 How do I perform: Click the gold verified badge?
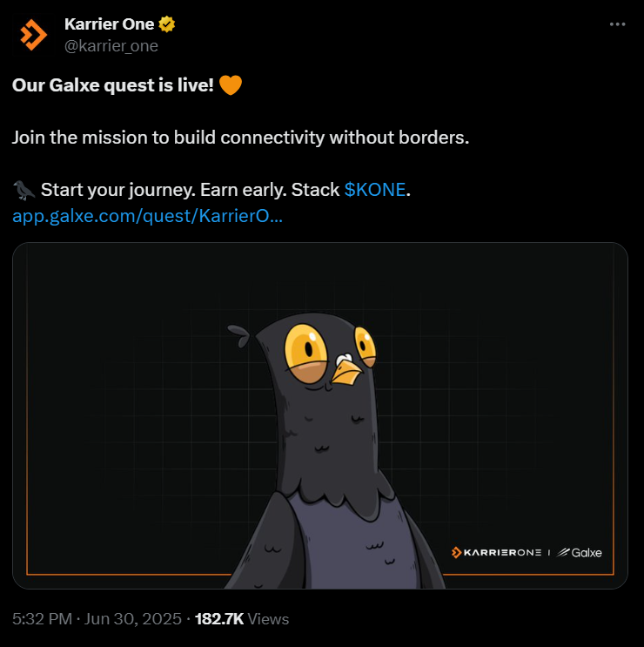[x=166, y=24]
